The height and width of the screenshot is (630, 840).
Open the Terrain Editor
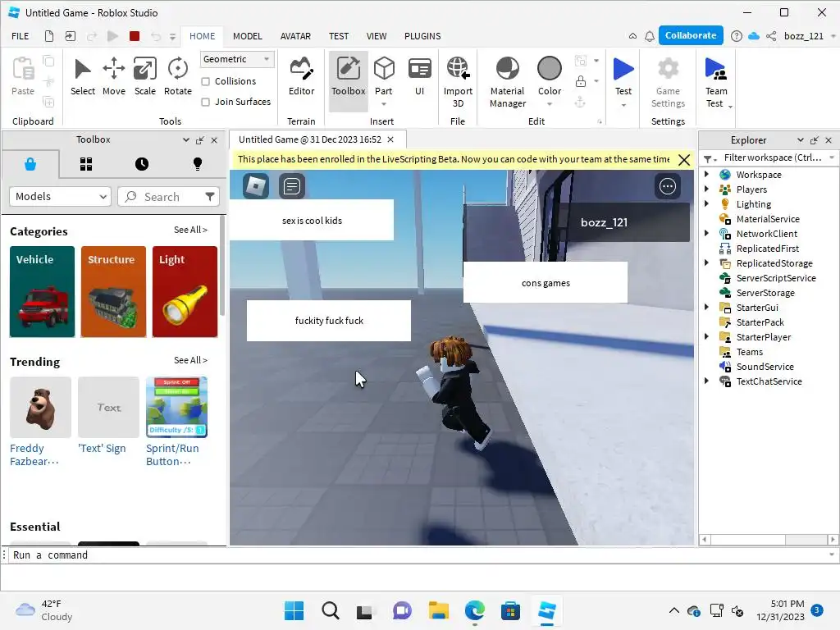click(301, 77)
